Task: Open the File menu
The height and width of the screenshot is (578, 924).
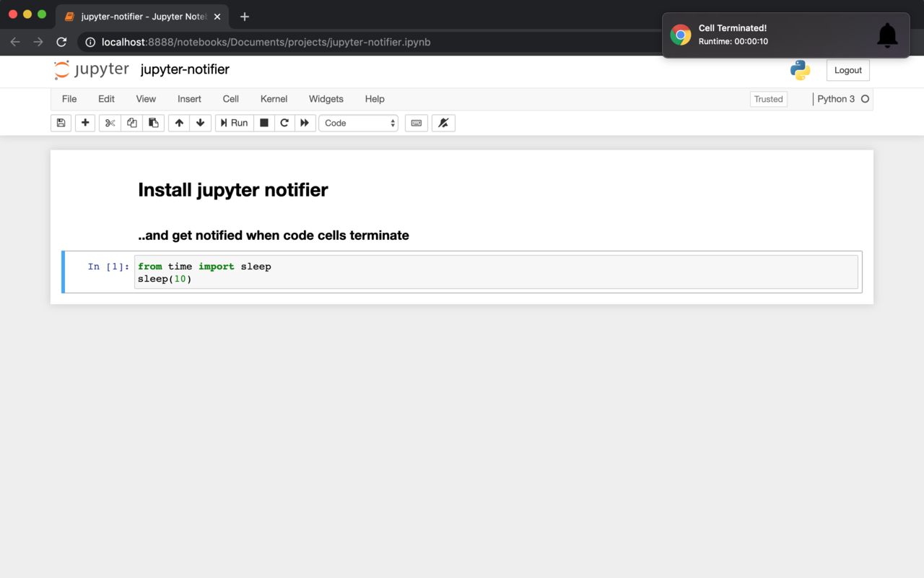Action: click(x=69, y=99)
